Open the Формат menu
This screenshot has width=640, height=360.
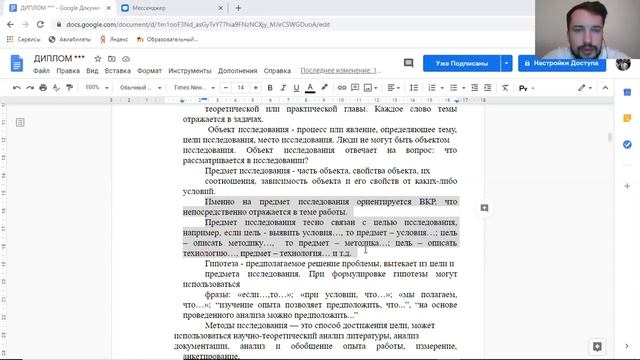149,71
